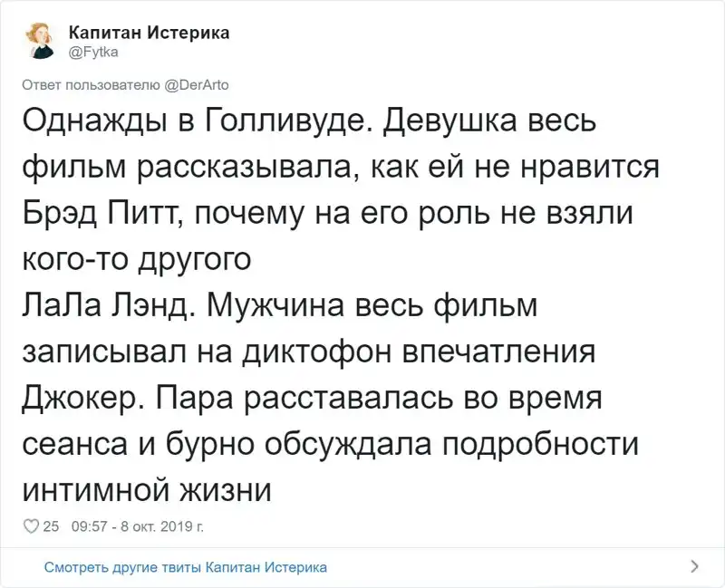Click the words 'Брэд Питт'
Screen dimensions: 725x588
click(x=92, y=215)
